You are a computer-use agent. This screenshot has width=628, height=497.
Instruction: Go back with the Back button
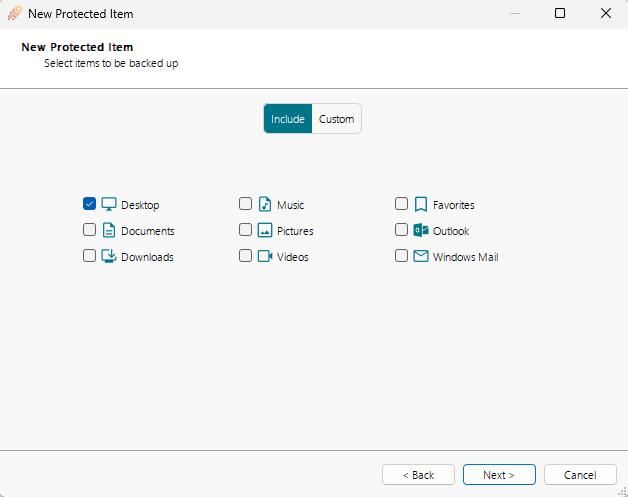(x=418, y=475)
